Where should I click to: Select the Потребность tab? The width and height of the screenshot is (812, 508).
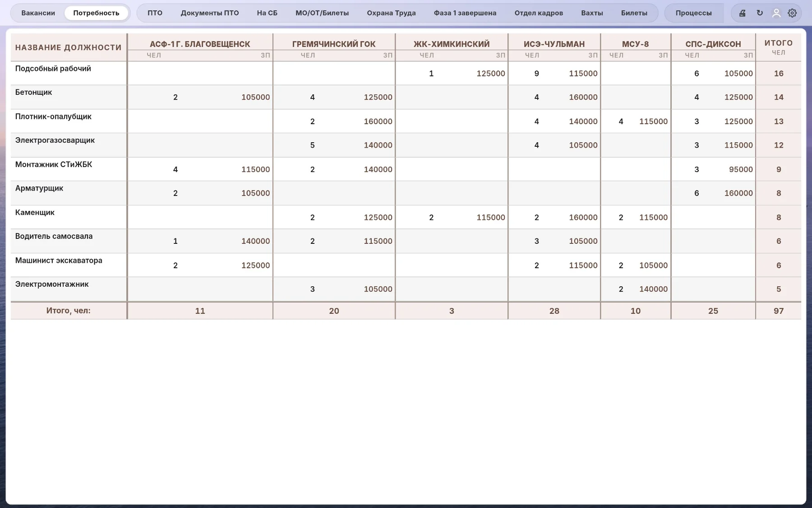96,13
